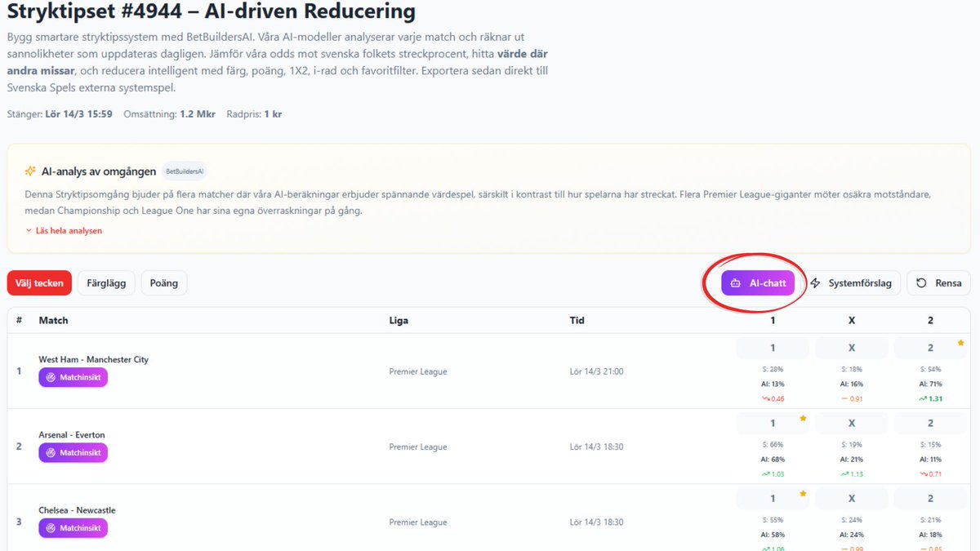
Task: Pick sign 1 for Chelsea - Newcastle
Action: coord(773,498)
